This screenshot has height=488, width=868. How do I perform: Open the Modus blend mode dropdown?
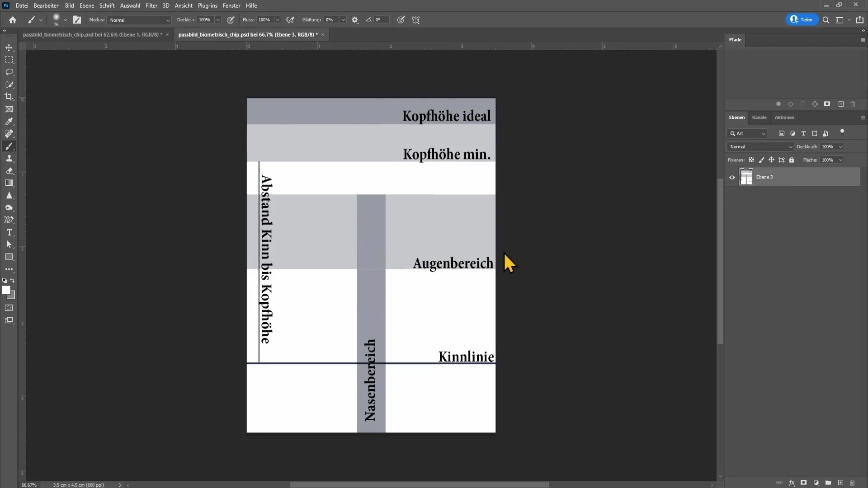pos(139,20)
